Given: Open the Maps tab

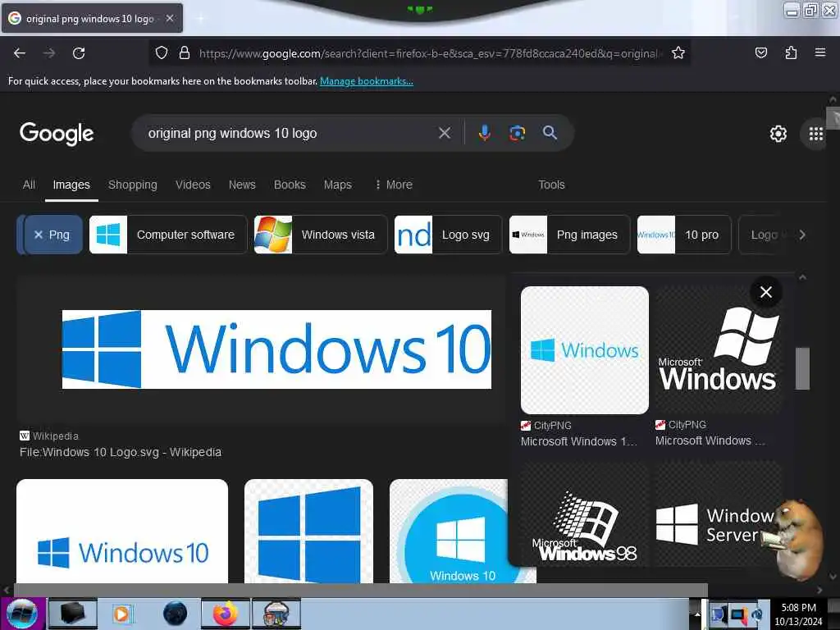Looking at the screenshot, I should pos(337,185).
